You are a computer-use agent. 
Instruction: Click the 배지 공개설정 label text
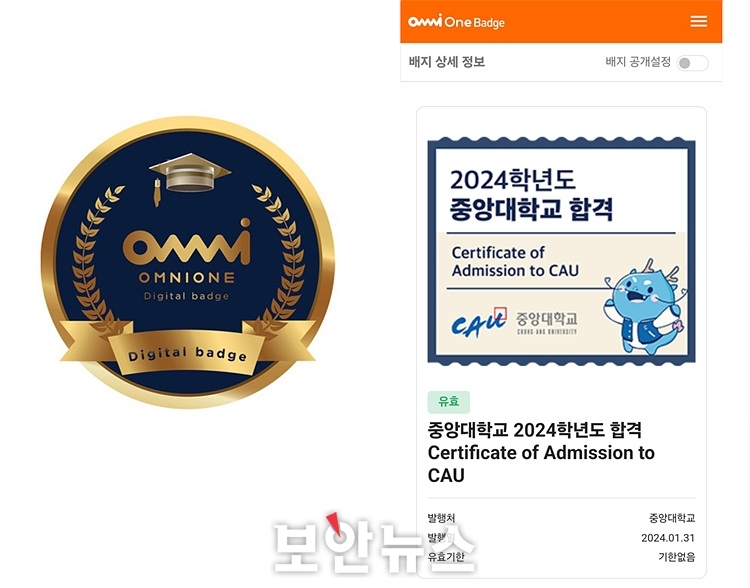[638, 62]
